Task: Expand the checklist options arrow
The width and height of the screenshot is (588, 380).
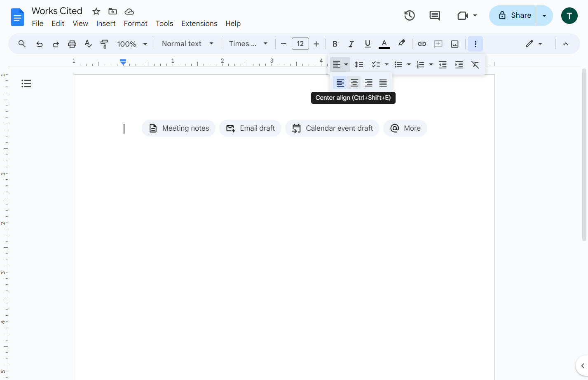Action: (387, 65)
